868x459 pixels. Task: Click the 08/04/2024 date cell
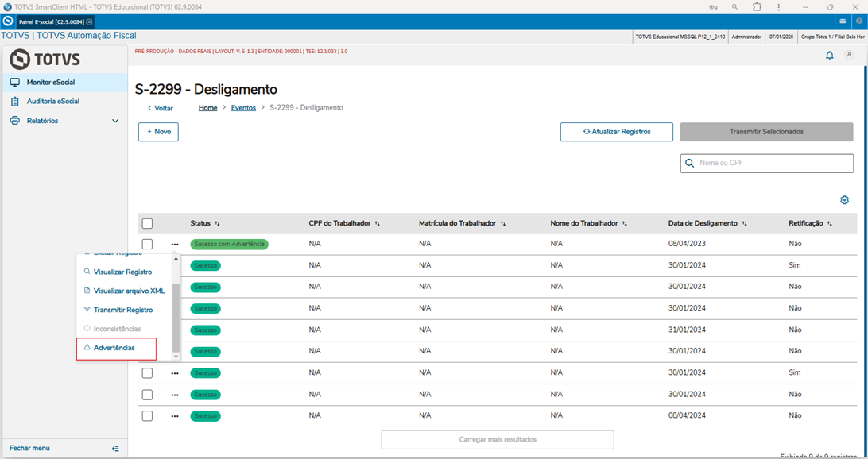[x=687, y=416]
